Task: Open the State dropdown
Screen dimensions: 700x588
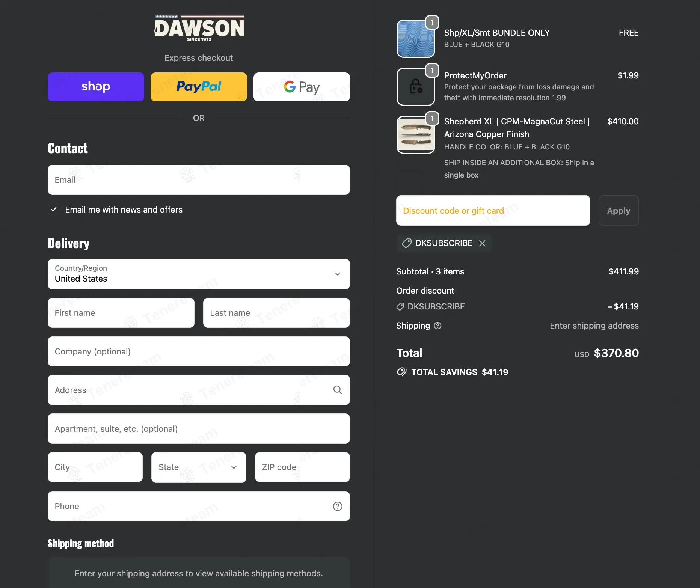Action: coord(199,467)
